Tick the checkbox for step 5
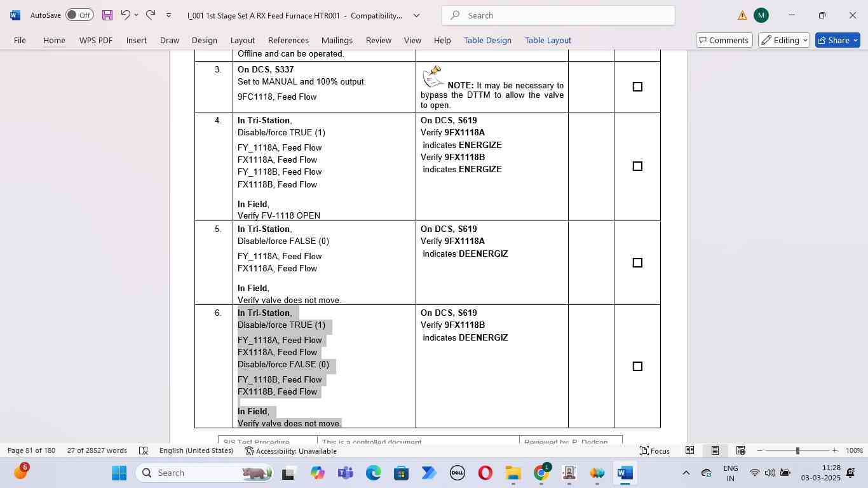 (x=637, y=263)
